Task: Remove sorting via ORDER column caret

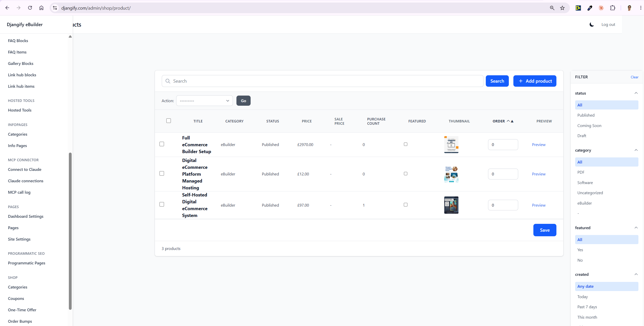Action: (508, 121)
